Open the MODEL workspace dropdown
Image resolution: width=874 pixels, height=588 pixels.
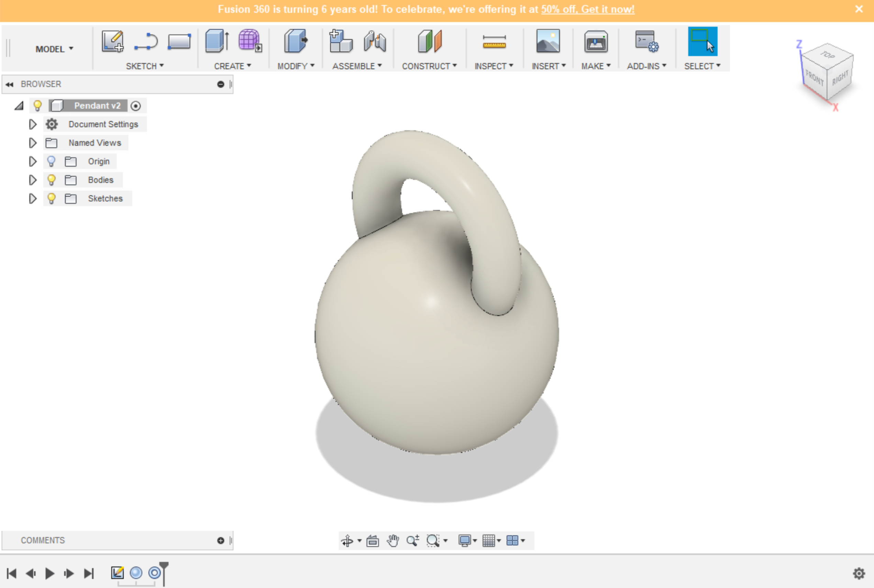tap(54, 49)
